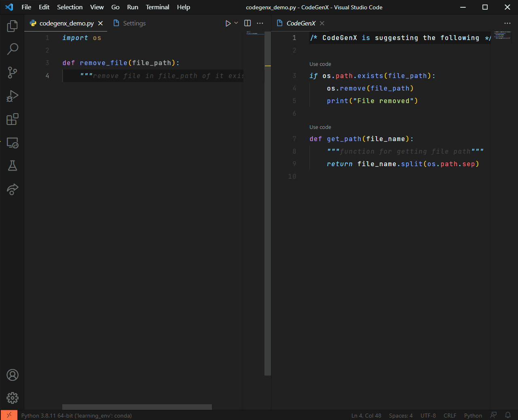Open the Run and Debug view

(13, 96)
